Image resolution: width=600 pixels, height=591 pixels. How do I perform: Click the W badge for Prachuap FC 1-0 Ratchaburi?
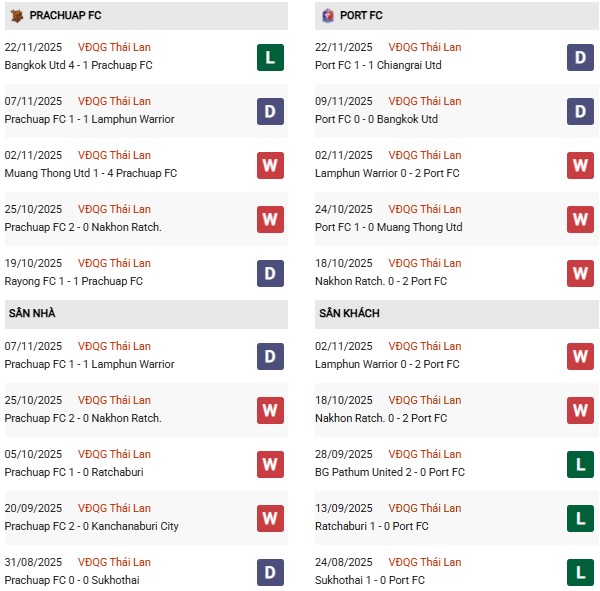[270, 464]
